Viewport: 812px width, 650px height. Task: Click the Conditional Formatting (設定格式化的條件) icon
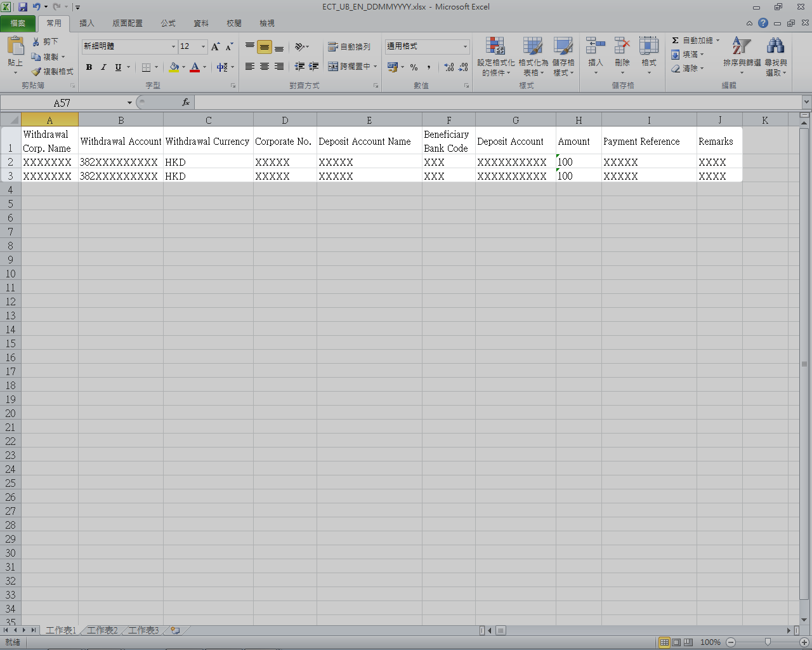495,46
